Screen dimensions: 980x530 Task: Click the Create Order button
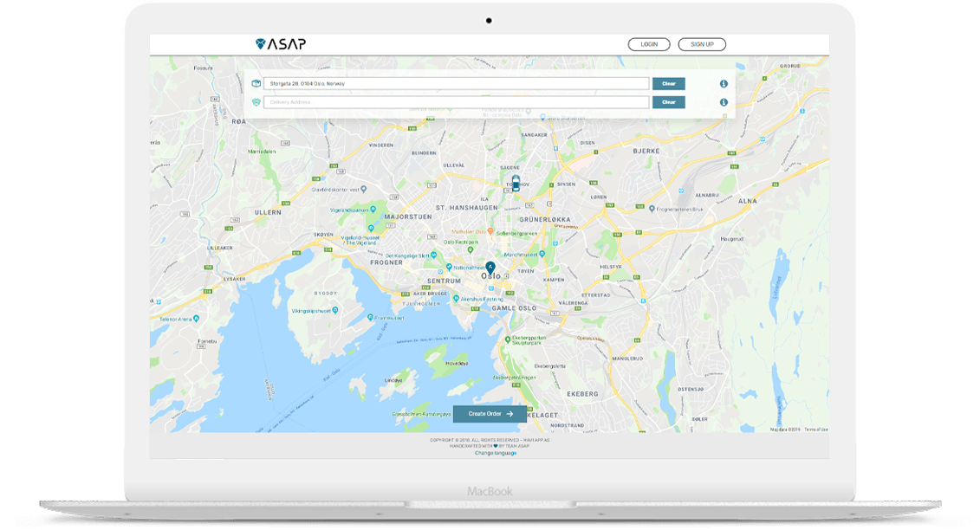tap(490, 414)
